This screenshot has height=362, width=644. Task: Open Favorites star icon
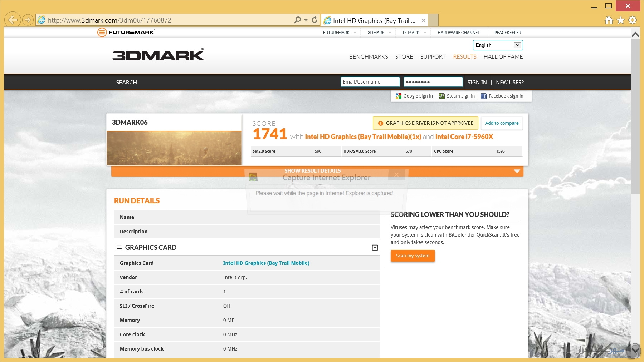coord(621,20)
